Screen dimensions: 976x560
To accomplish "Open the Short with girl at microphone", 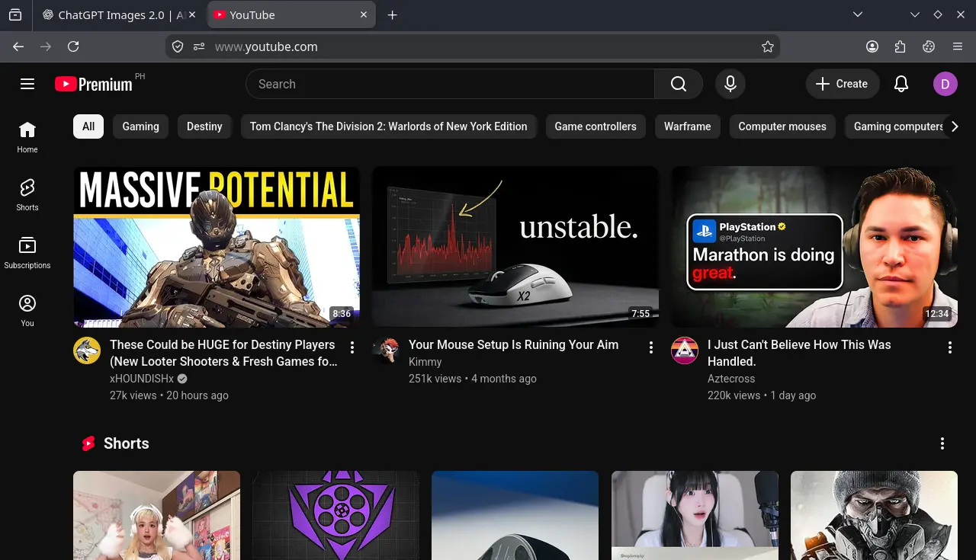I will (x=695, y=515).
